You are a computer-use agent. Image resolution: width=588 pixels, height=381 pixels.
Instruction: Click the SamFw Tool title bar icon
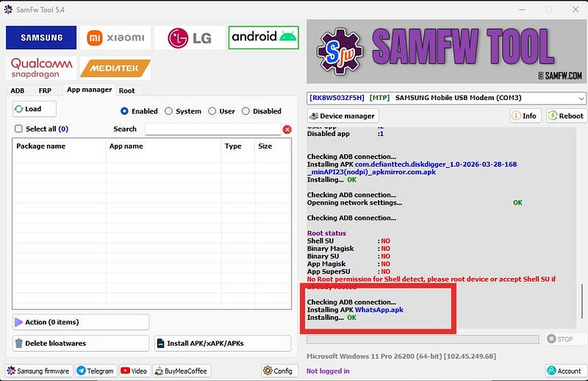[x=8, y=10]
